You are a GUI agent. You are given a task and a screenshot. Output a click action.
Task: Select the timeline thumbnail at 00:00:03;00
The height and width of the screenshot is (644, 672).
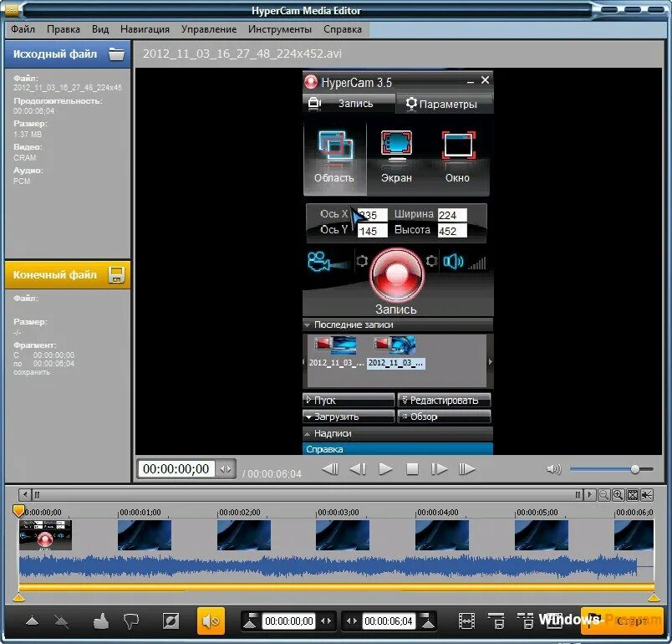(343, 535)
